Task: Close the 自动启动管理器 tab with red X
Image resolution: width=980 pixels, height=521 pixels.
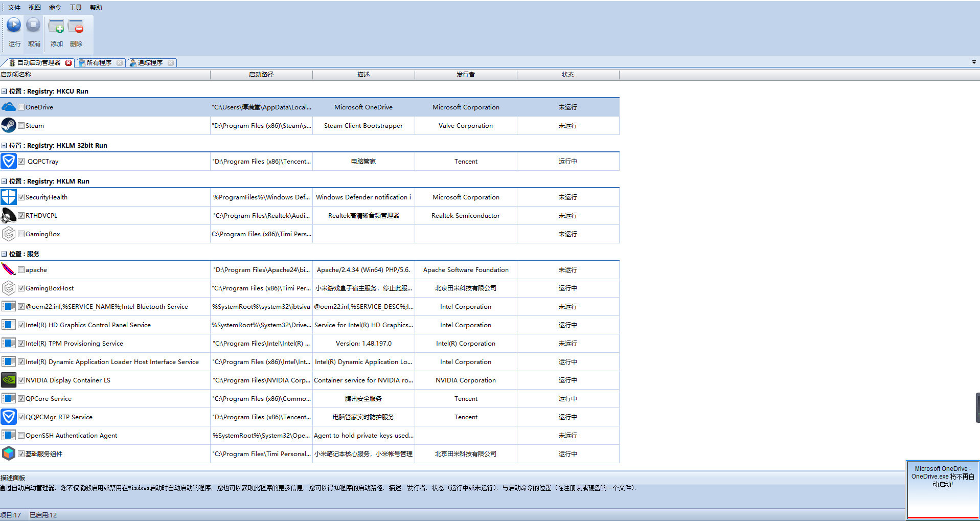Action: tap(69, 63)
